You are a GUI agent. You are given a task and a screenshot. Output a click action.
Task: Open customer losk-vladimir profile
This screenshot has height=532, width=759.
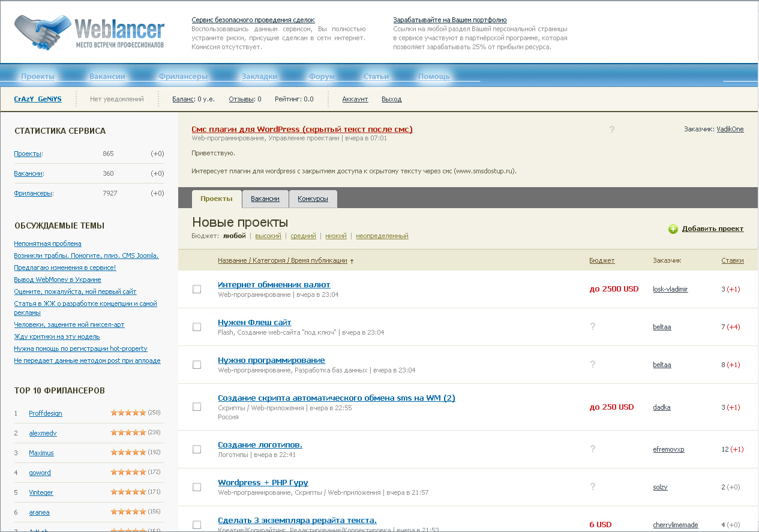click(670, 289)
